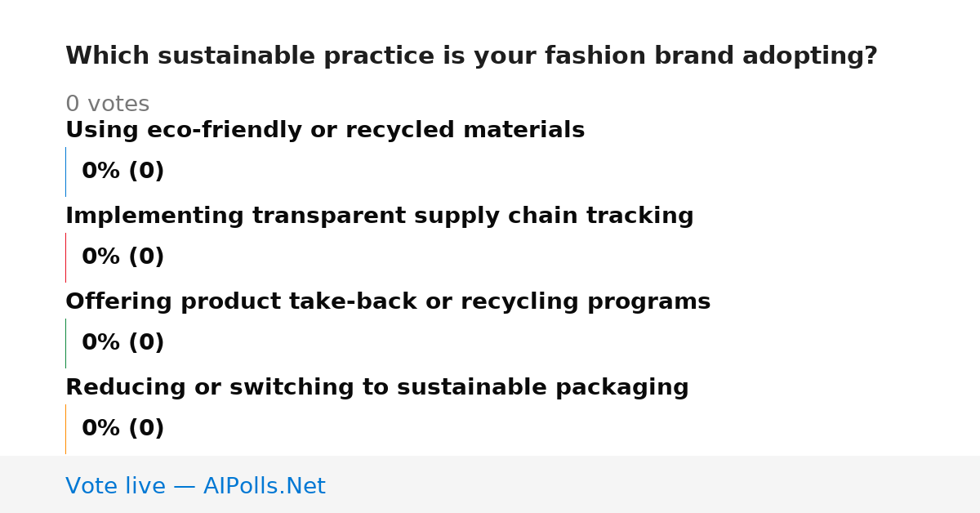980x513 pixels.
Task: Click the gray footer bar background
Action: [x=653, y=484]
